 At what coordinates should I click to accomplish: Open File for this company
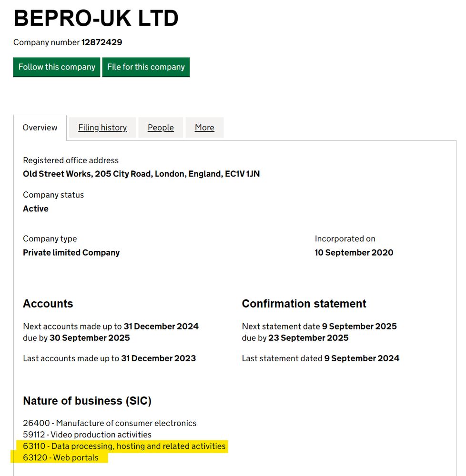coord(146,67)
